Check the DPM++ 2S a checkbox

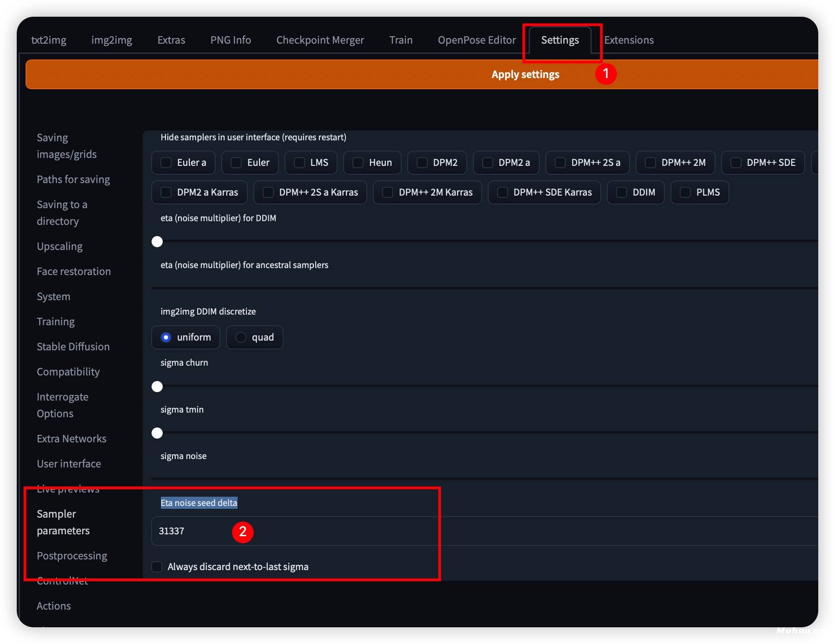click(560, 163)
